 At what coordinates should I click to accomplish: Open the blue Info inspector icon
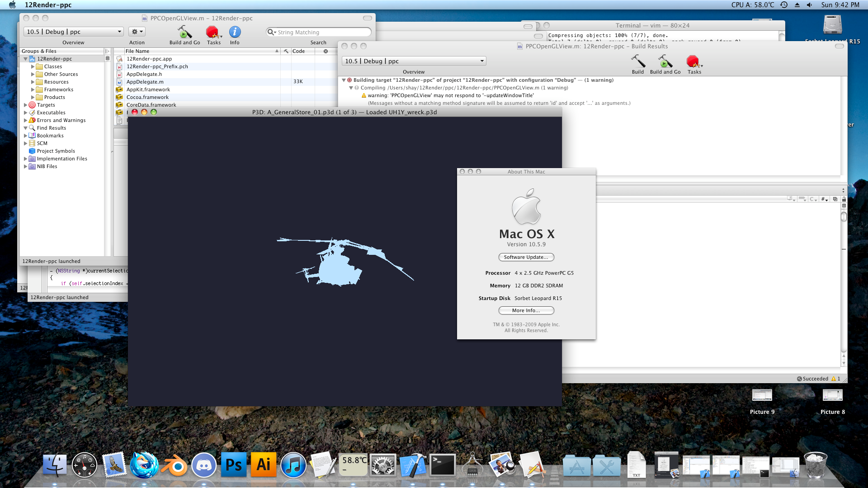(x=235, y=32)
